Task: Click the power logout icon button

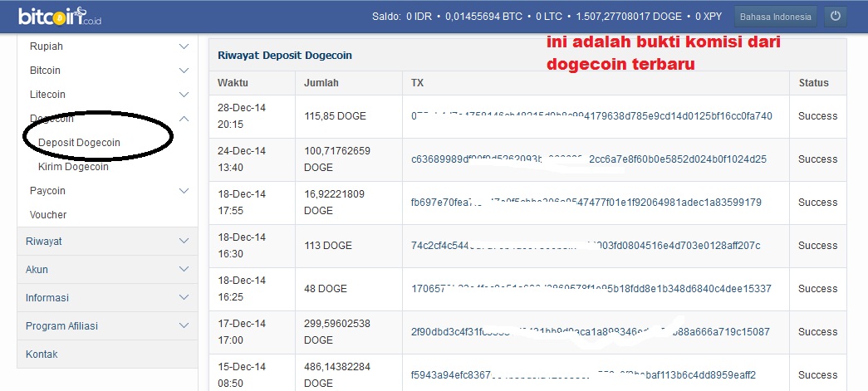Action: pos(836,17)
